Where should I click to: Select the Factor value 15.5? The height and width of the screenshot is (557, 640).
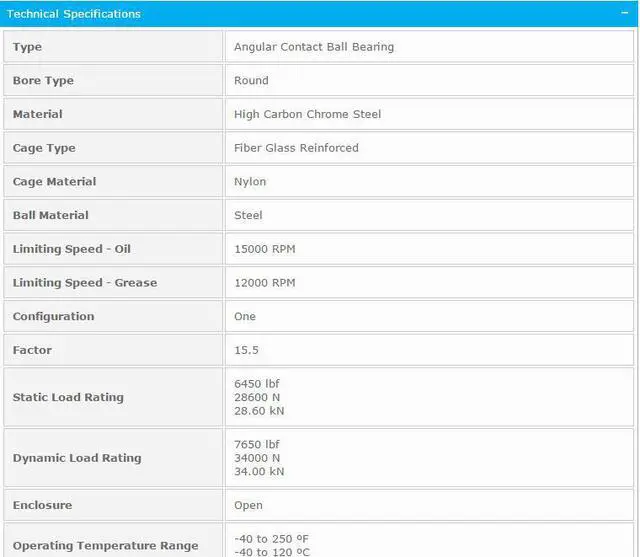pos(247,350)
